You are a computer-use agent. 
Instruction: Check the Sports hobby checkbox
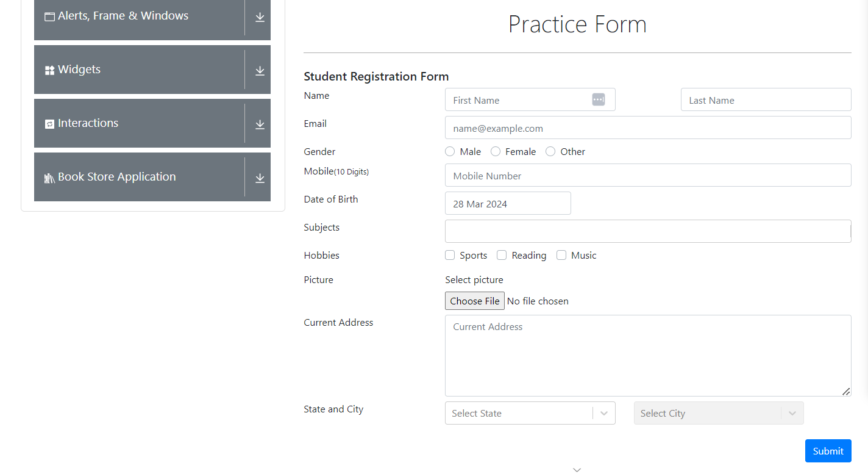[450, 255]
